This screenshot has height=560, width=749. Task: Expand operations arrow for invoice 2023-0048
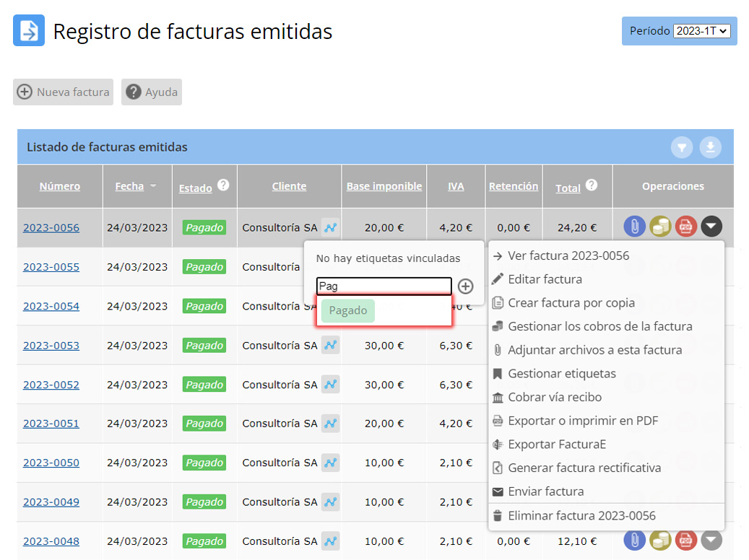click(x=711, y=540)
